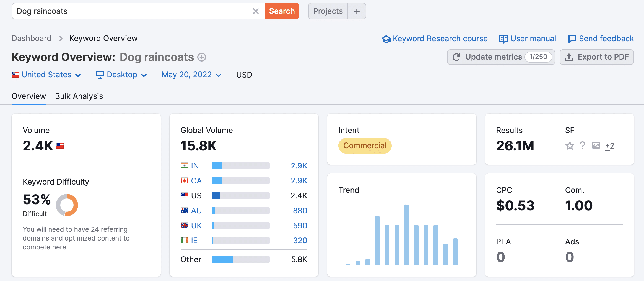Click the Keyword Research course graduation icon
644x281 pixels.
tap(386, 39)
